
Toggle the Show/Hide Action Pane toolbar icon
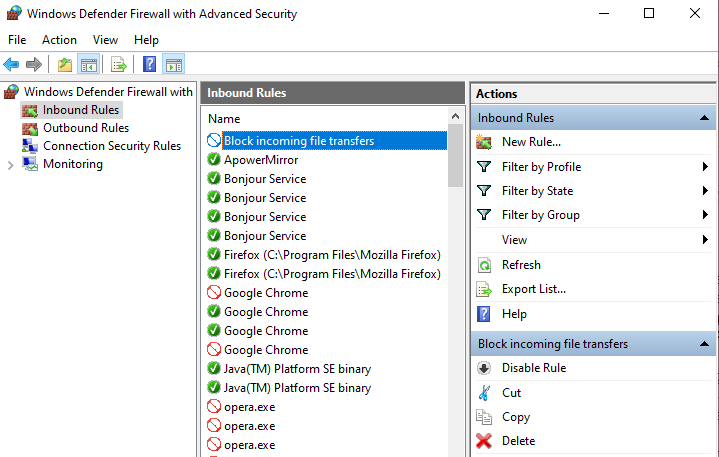[173, 65]
